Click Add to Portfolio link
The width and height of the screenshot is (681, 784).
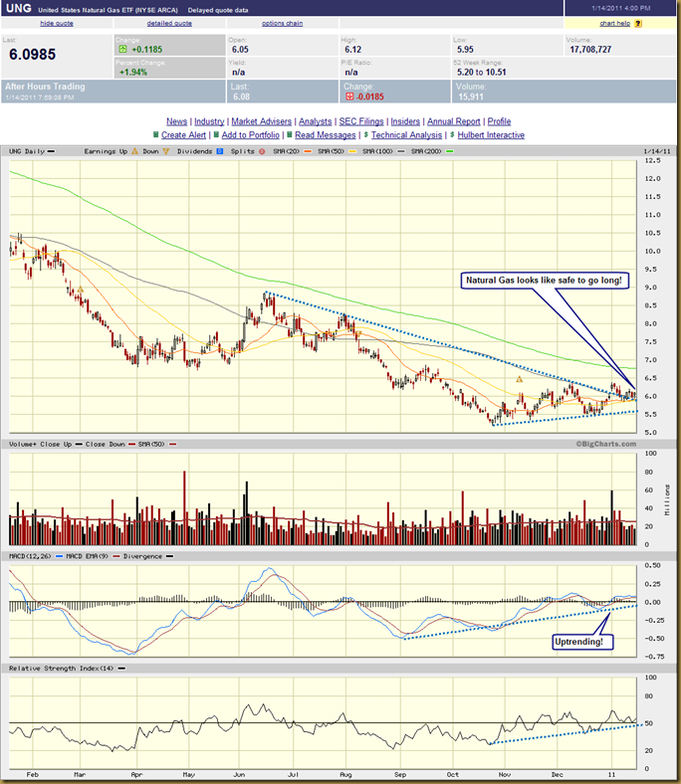[250, 135]
